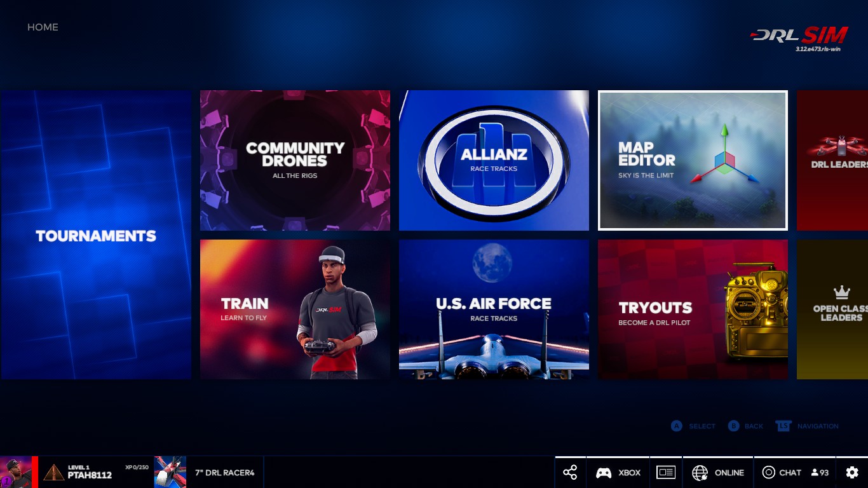Image resolution: width=868 pixels, height=488 pixels.
Task: Select the drone thumbnail in bottom bar
Action: click(x=170, y=472)
